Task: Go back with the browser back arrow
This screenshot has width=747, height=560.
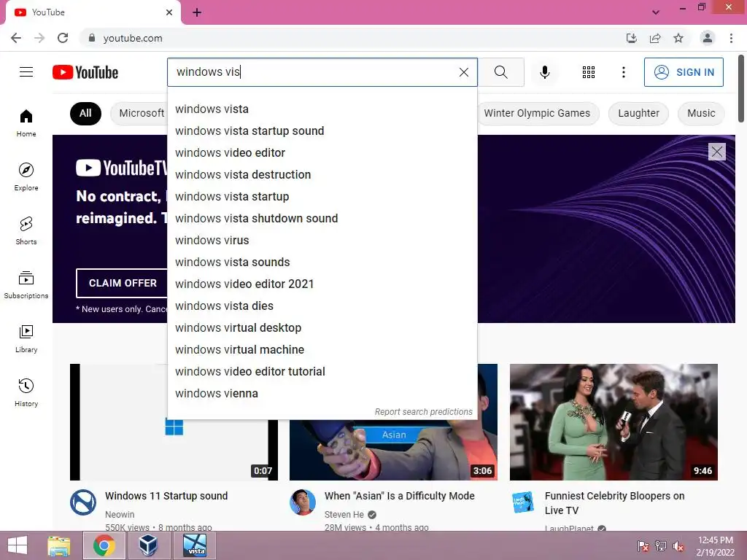Action: [16, 38]
